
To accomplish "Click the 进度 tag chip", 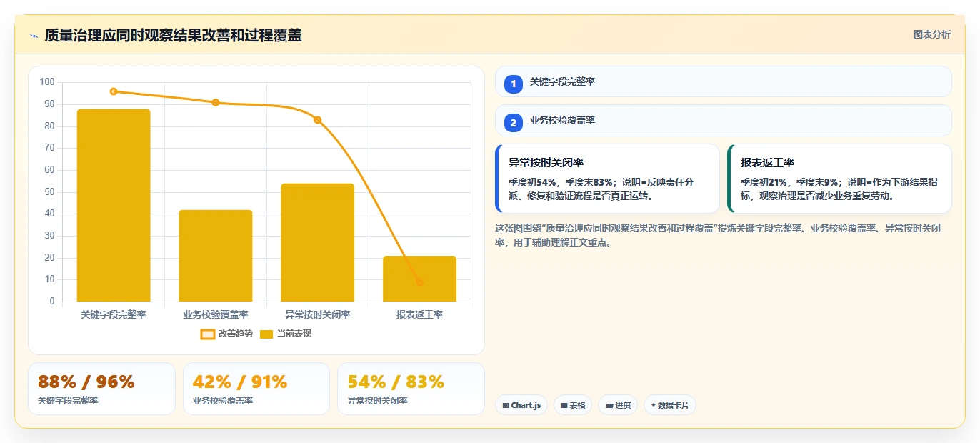I will coord(618,405).
